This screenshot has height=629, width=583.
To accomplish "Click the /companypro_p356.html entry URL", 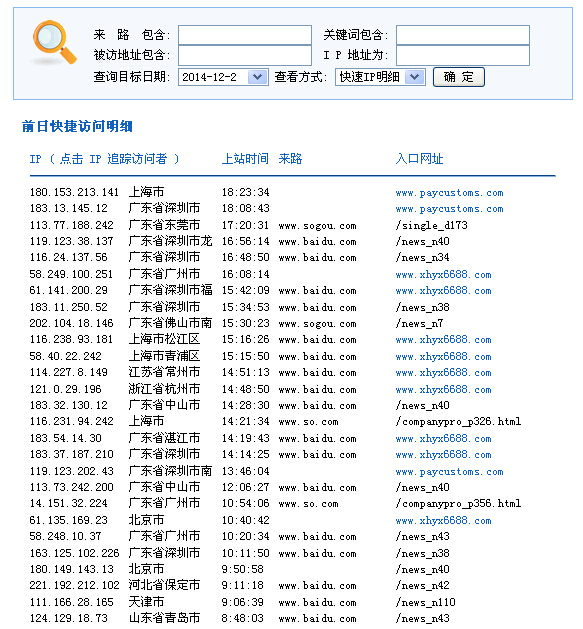I will pyautogui.click(x=458, y=503).
